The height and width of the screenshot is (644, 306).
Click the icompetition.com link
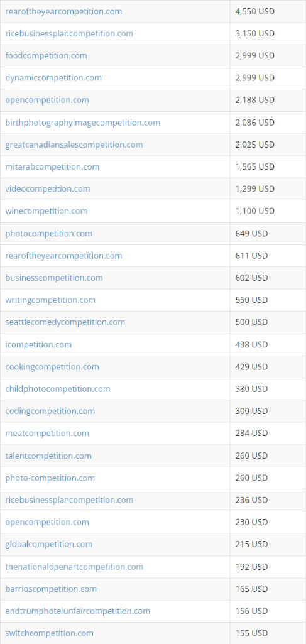pyautogui.click(x=38, y=344)
